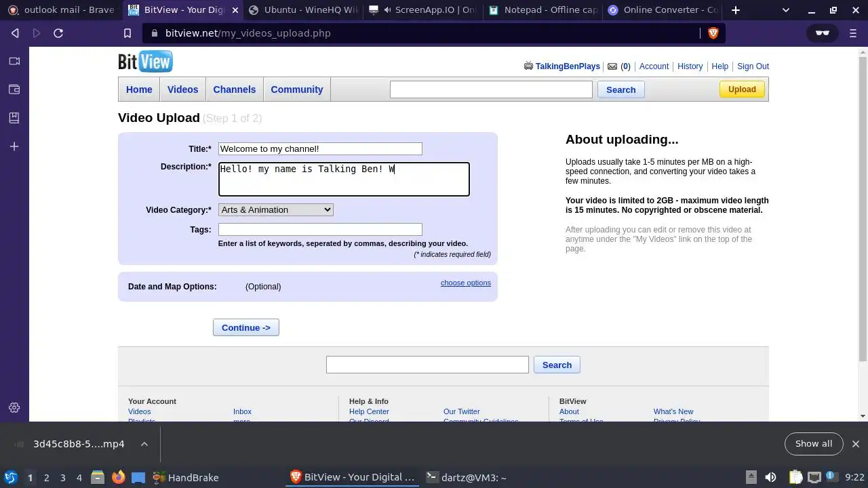Open the Home navigation tab

tap(139, 89)
